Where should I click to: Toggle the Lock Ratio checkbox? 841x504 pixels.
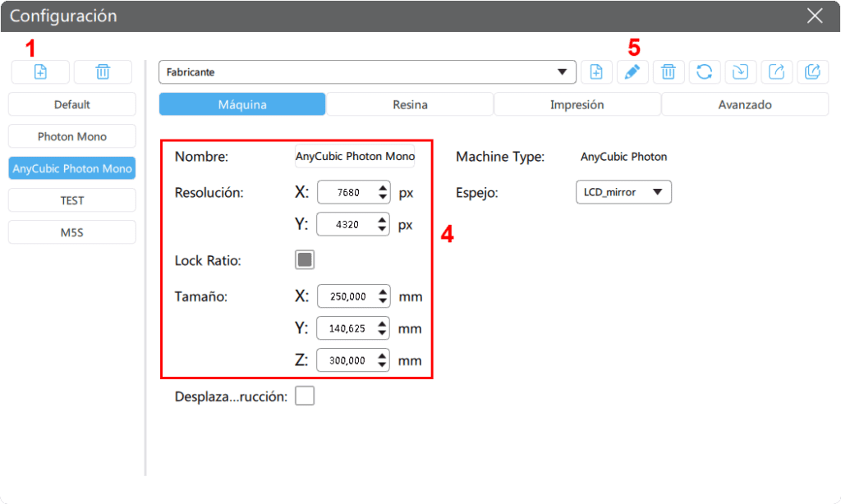click(305, 260)
